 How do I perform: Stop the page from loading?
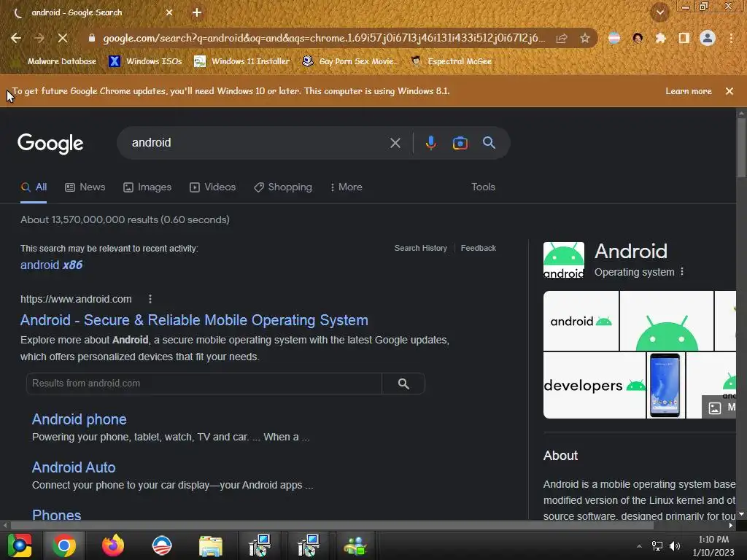pos(63,38)
